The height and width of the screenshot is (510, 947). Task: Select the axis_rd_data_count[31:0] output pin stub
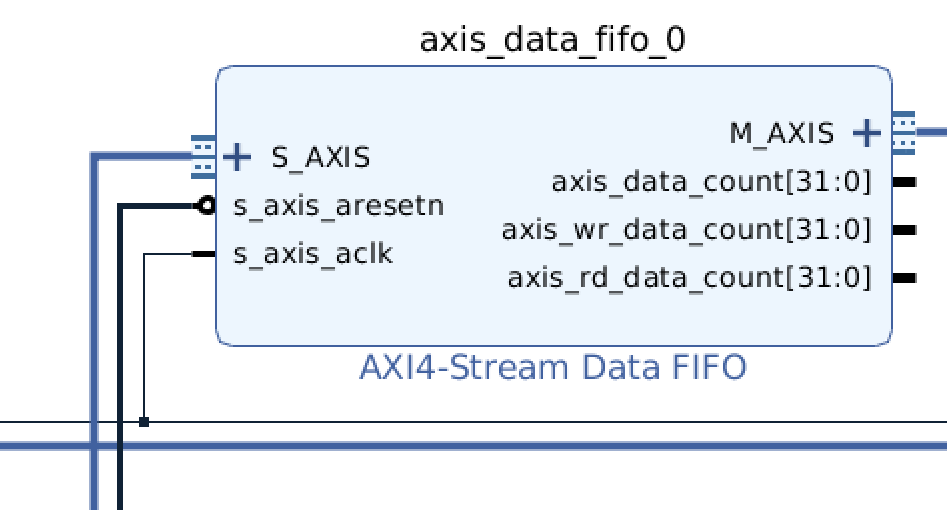904,277
